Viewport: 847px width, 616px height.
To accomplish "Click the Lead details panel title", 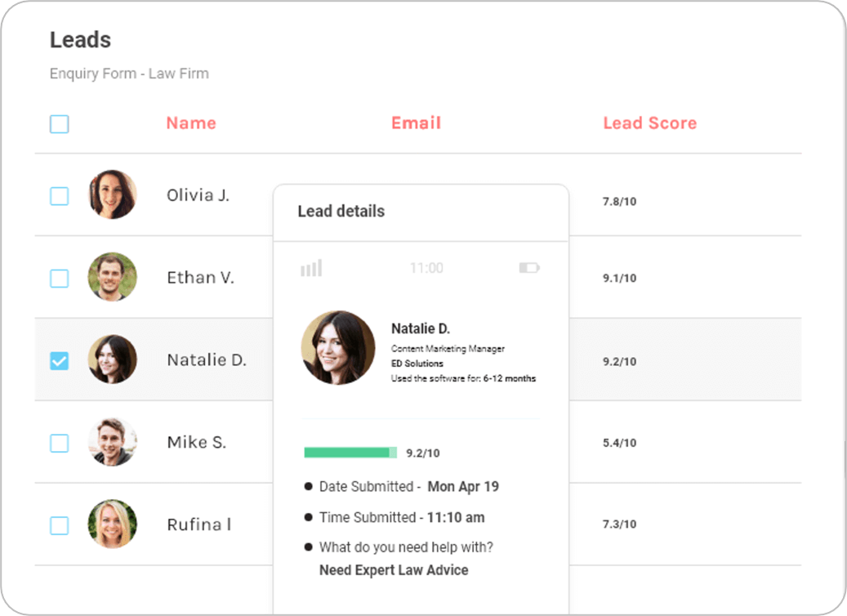I will click(341, 212).
